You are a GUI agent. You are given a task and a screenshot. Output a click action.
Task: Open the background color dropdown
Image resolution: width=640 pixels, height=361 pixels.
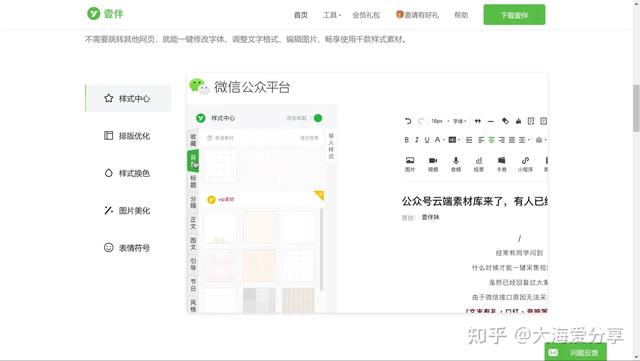[454, 140]
